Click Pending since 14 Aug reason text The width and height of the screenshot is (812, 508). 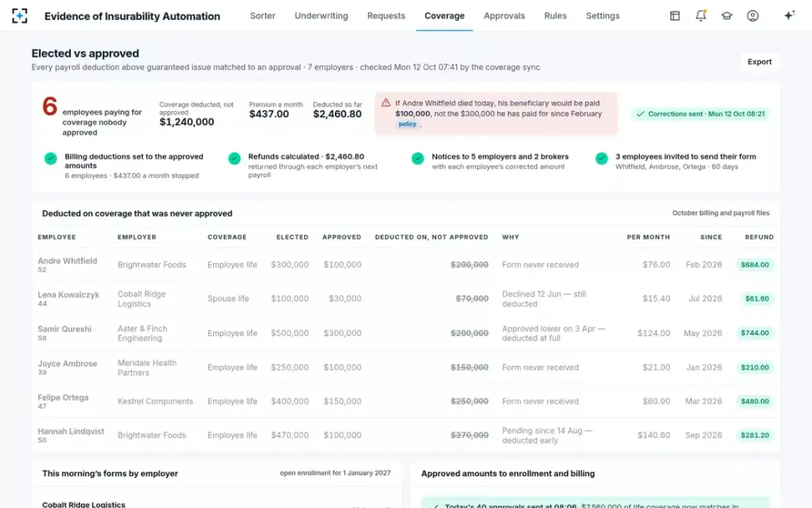pos(547,436)
